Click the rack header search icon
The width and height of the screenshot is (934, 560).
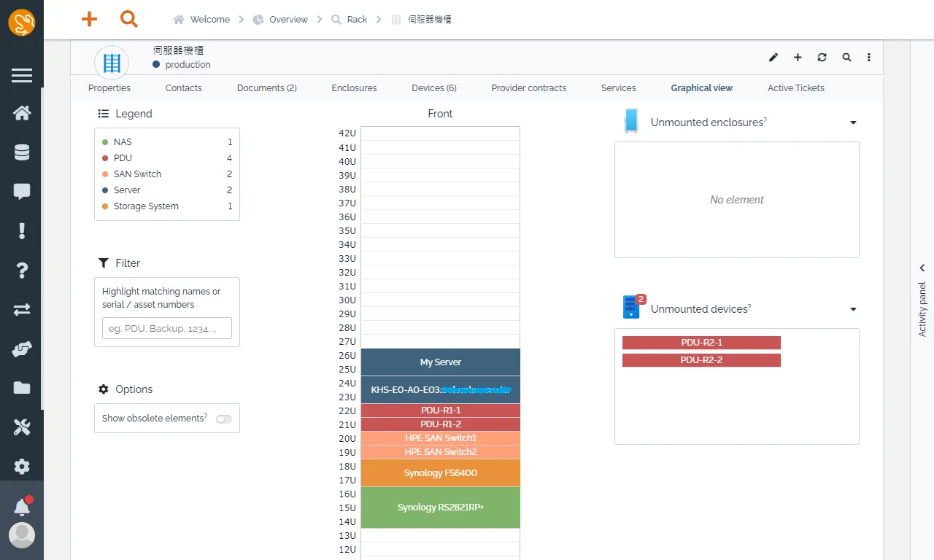(x=846, y=58)
